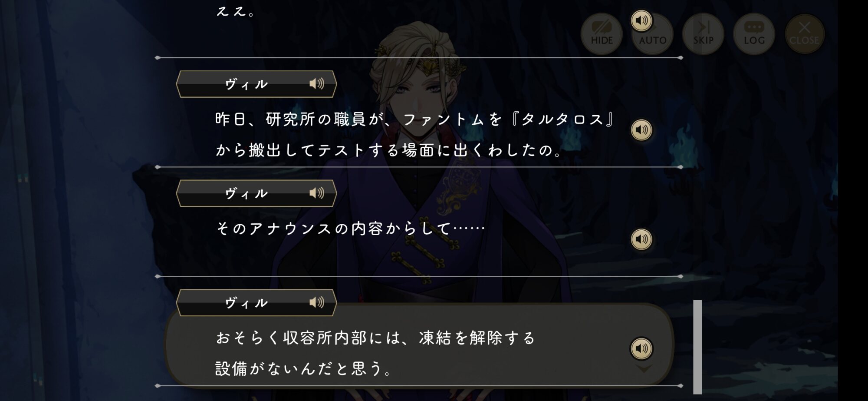Select the second ヴィル name plate
Screen dimensions: 868x401
(256, 193)
